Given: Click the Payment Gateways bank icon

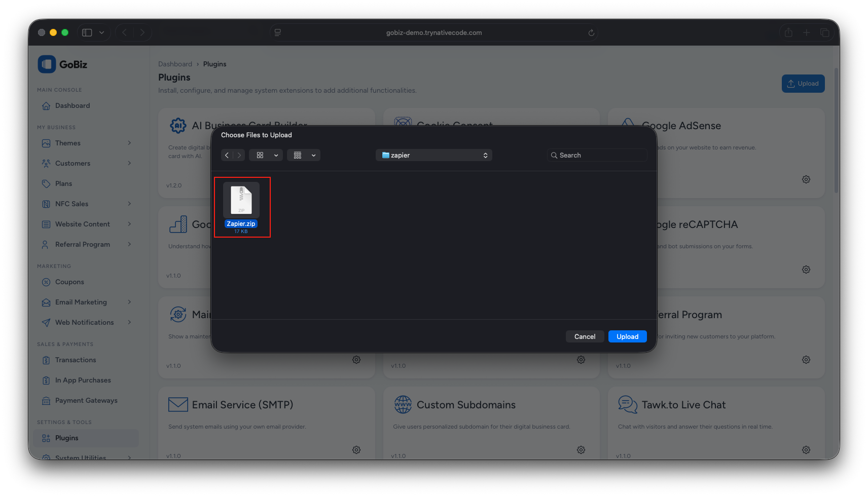Looking at the screenshot, I should (x=46, y=400).
